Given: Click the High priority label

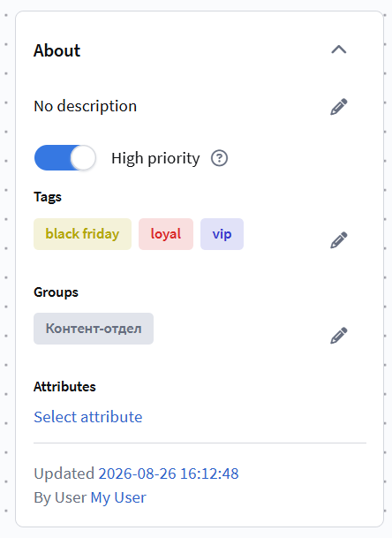Looking at the screenshot, I should tap(155, 158).
